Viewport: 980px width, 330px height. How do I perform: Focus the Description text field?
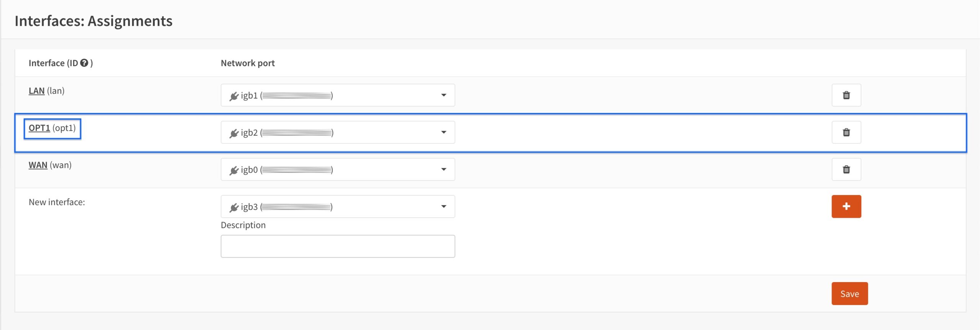click(x=338, y=246)
